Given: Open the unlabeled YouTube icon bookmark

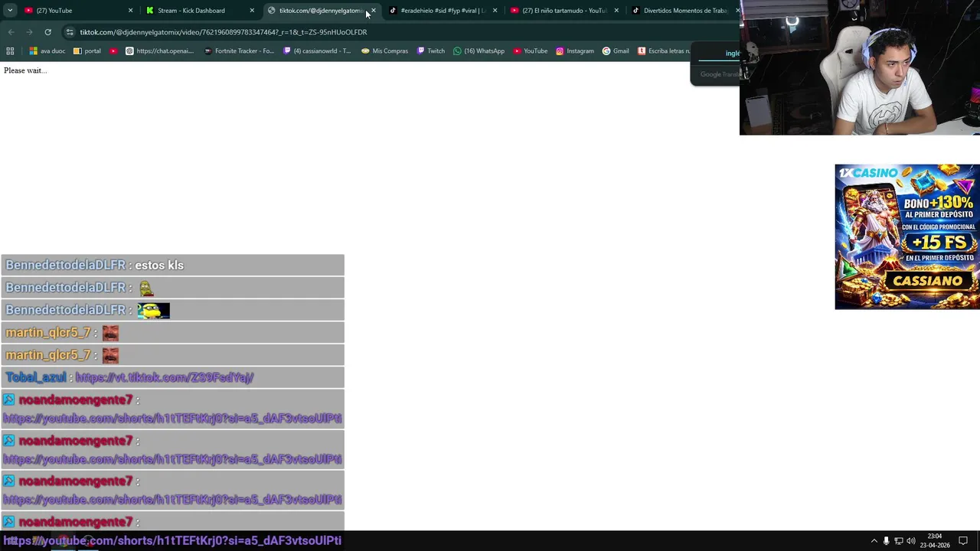Looking at the screenshot, I should [113, 51].
